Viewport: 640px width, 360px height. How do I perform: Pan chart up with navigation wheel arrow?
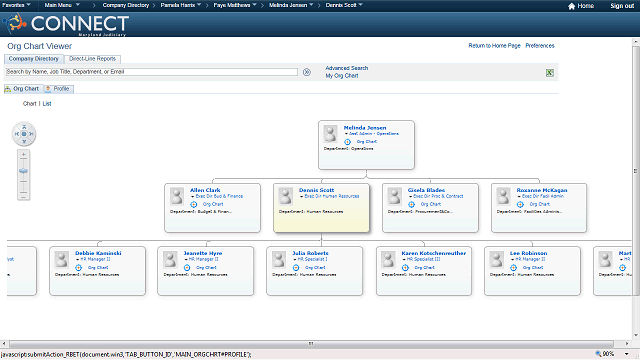[24, 127]
